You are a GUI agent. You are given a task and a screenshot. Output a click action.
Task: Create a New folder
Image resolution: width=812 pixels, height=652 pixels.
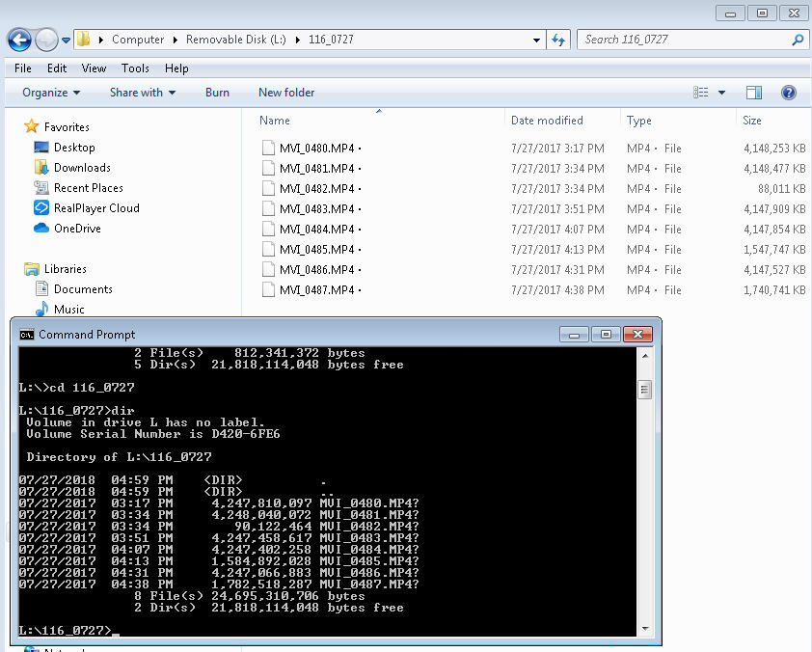286,93
